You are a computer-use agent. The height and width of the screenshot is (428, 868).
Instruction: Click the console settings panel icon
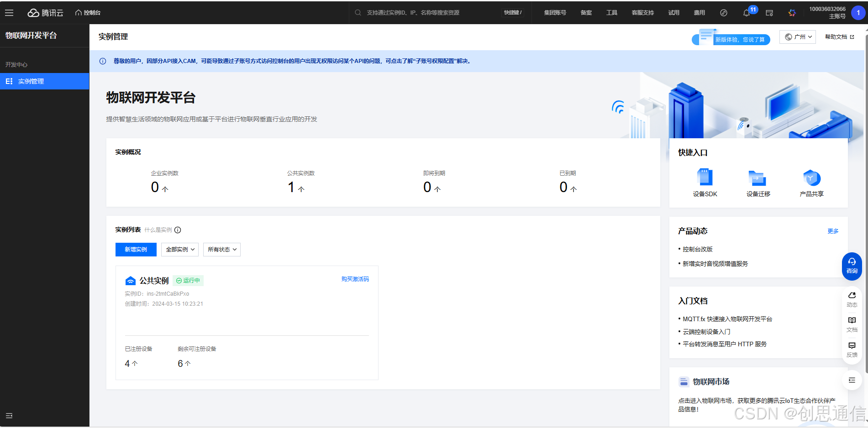point(769,13)
